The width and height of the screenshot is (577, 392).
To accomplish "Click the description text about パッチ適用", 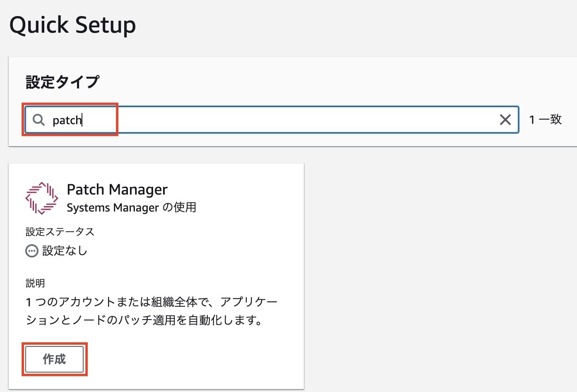I will tap(151, 311).
